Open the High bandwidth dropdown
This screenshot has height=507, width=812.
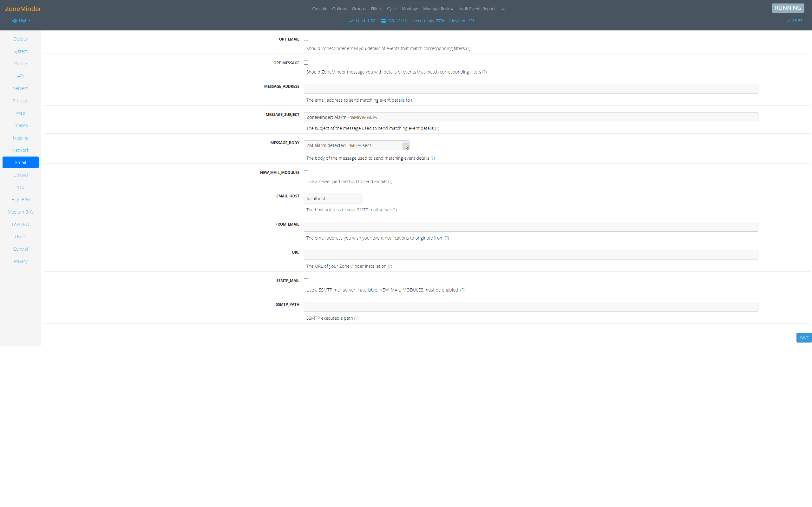pyautogui.click(x=24, y=21)
